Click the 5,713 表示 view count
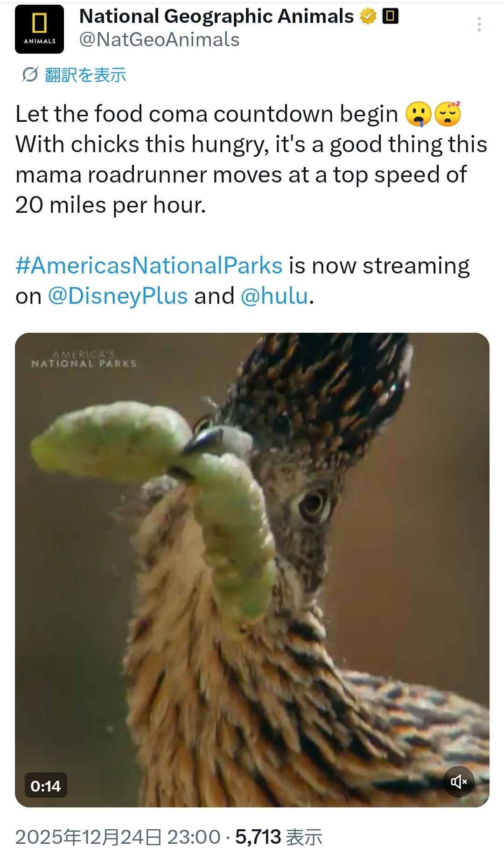The width and height of the screenshot is (504, 862). [279, 837]
